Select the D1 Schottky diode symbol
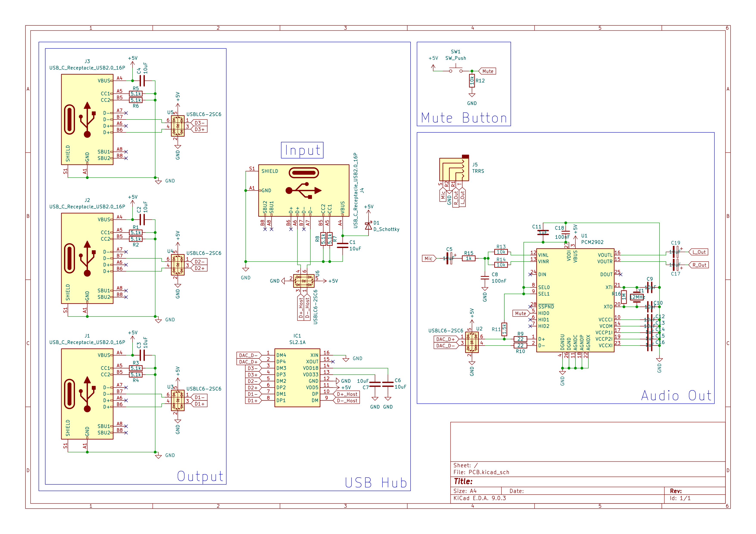Screen dimensions: 756x534 point(369,226)
